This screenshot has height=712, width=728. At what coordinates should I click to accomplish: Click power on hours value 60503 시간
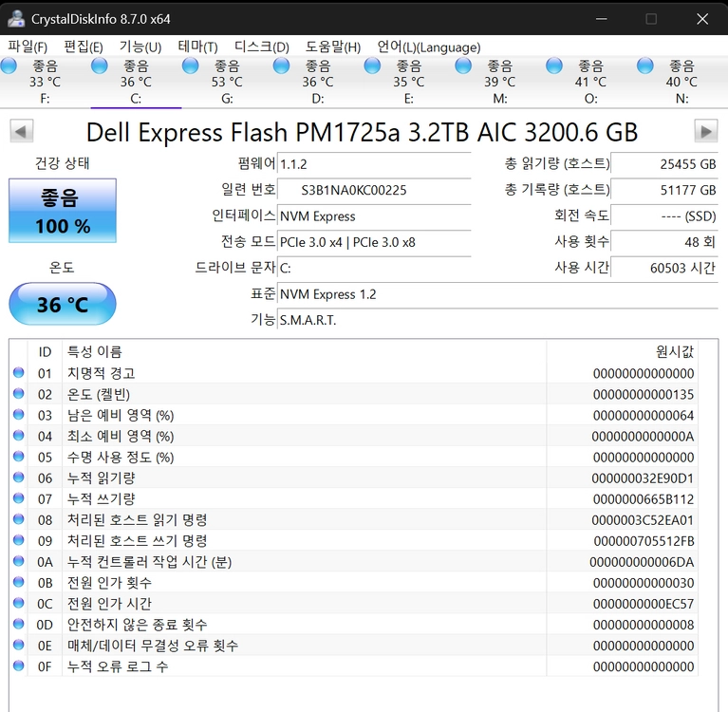[664, 268]
